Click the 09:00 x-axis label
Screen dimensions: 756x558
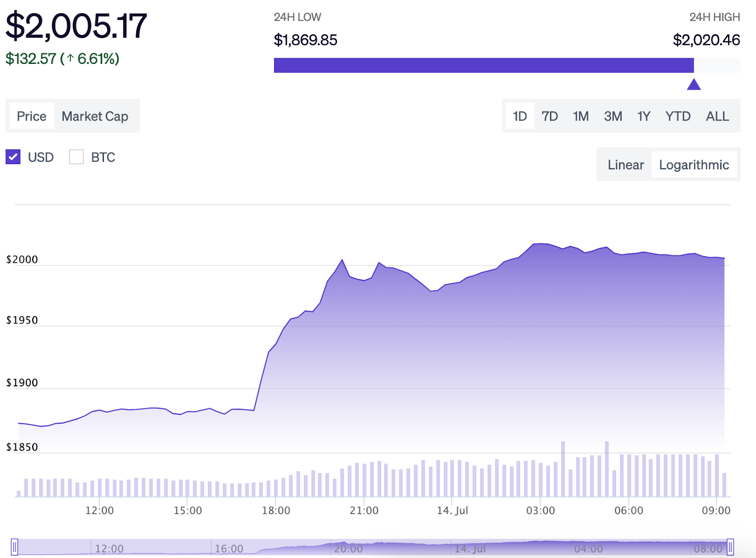click(x=716, y=511)
